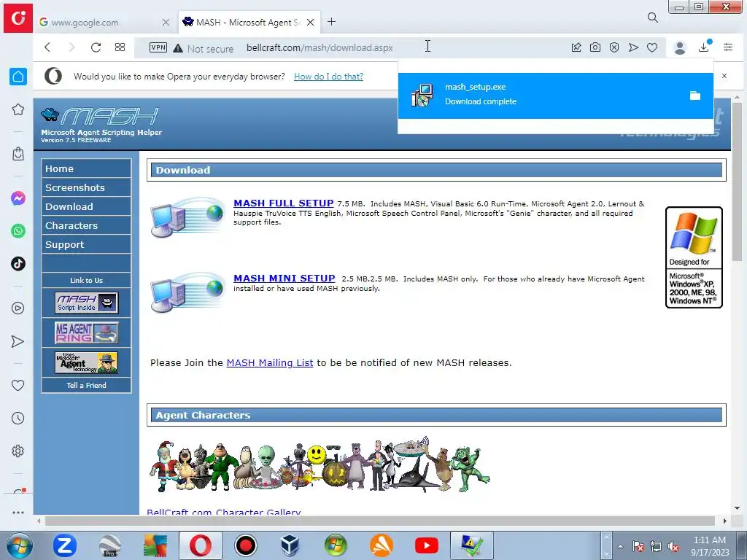Open the Home page menu item
This screenshot has height=560, width=747.
point(86,168)
